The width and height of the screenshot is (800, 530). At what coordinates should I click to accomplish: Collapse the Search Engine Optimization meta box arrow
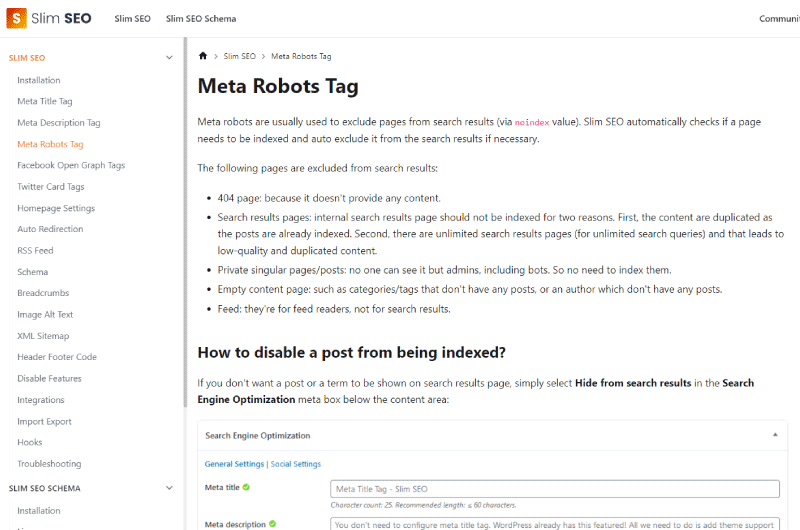(x=775, y=435)
